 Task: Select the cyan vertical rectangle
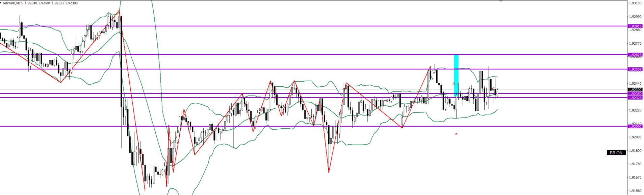(456, 74)
